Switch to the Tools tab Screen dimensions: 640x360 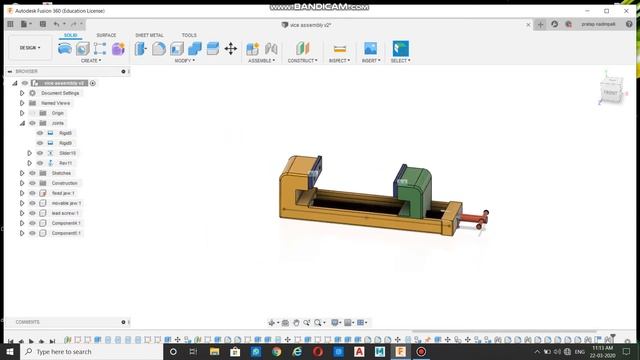click(x=189, y=36)
